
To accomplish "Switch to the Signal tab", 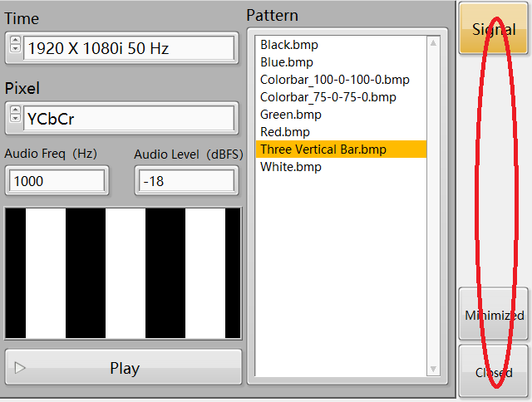I will tap(494, 29).
